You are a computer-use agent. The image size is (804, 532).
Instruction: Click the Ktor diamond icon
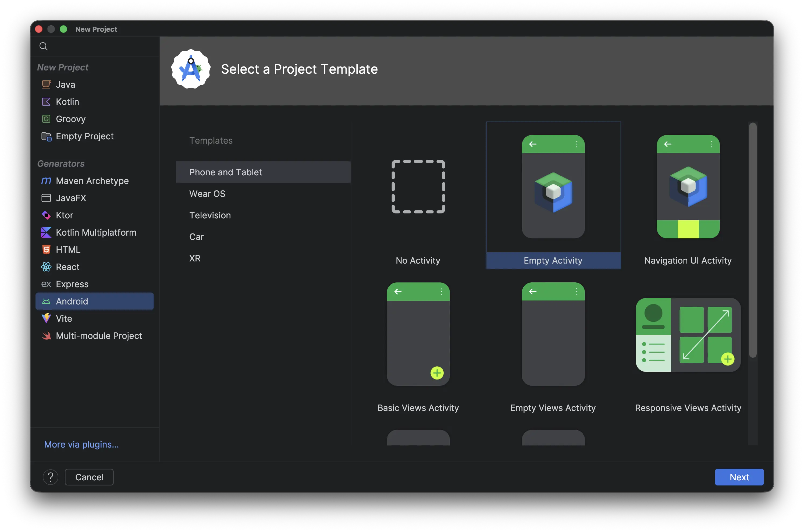coord(46,215)
